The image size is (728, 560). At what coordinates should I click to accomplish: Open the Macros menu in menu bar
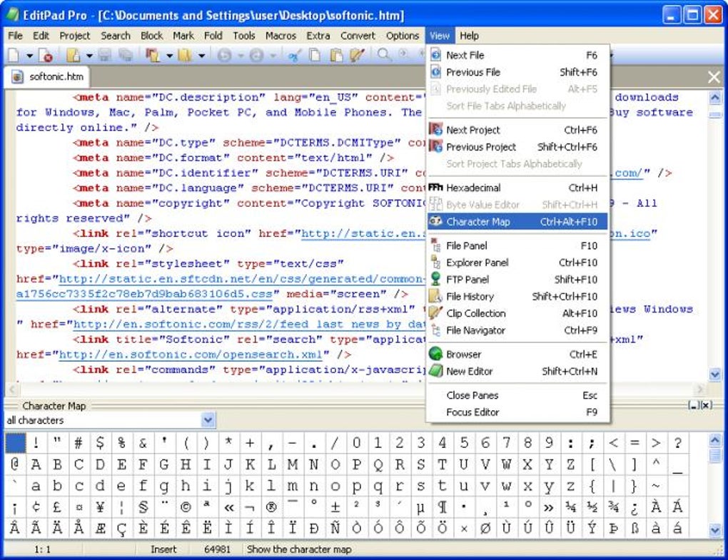280,36
